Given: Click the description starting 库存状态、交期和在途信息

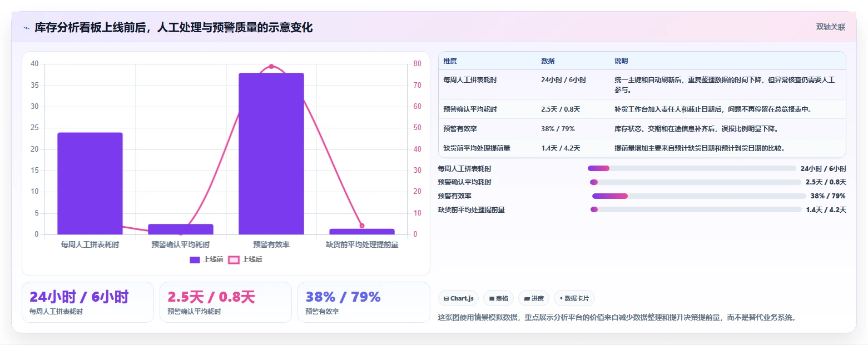Looking at the screenshot, I should tap(696, 129).
